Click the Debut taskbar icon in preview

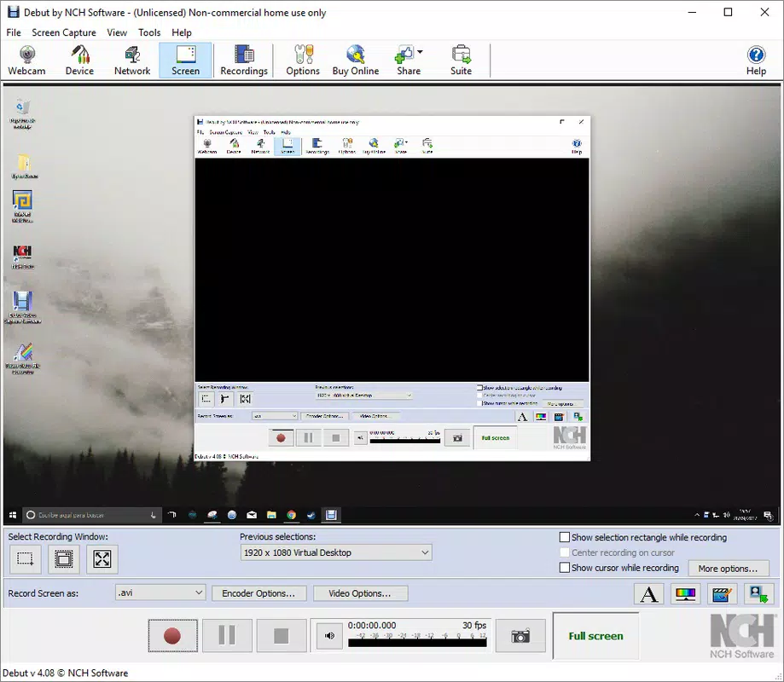(331, 515)
